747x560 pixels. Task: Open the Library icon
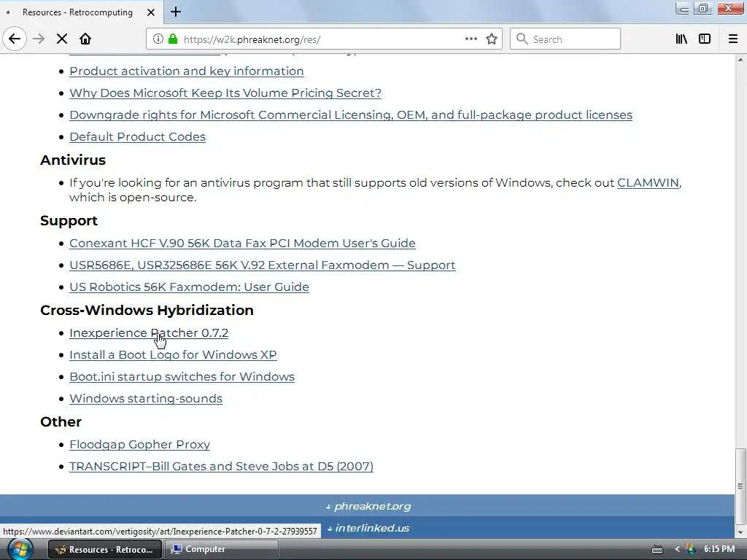tap(681, 39)
